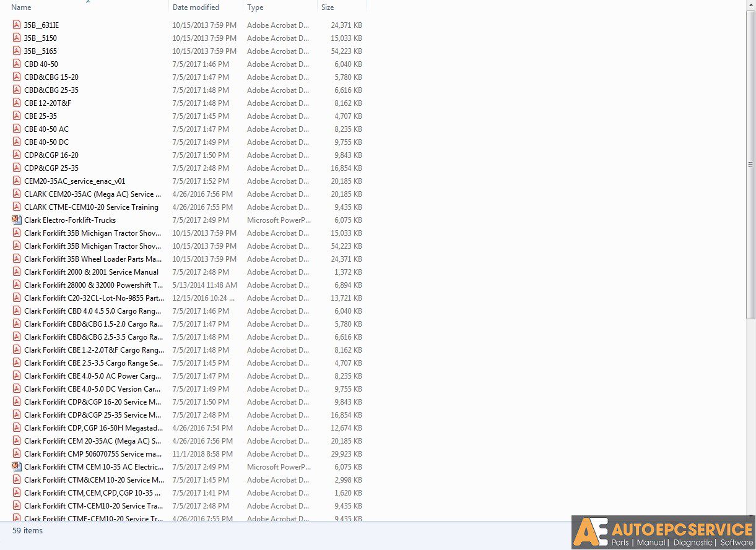The image size is (756, 550).
Task: Click icon of Forklift CDP,CGP 16-50H Megastad
Action: click(x=17, y=428)
